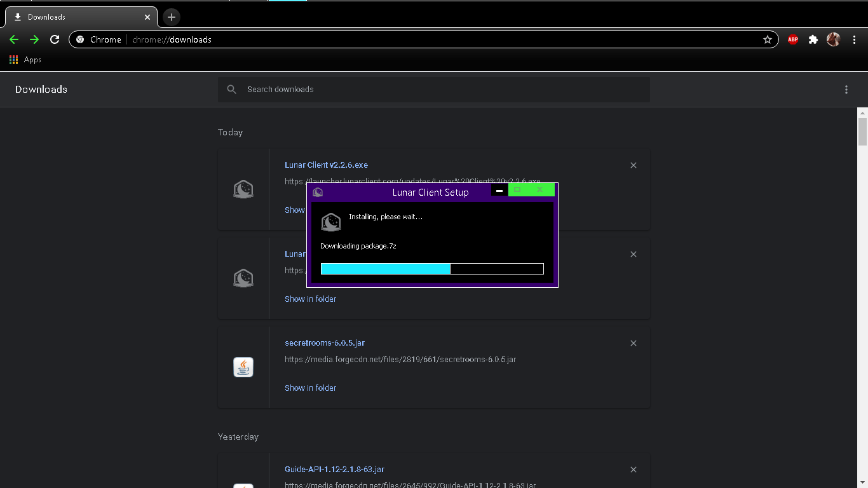Remove Lunar Client v2.2.6.exe from list
Image resolution: width=868 pixels, height=488 pixels.
pos(633,165)
